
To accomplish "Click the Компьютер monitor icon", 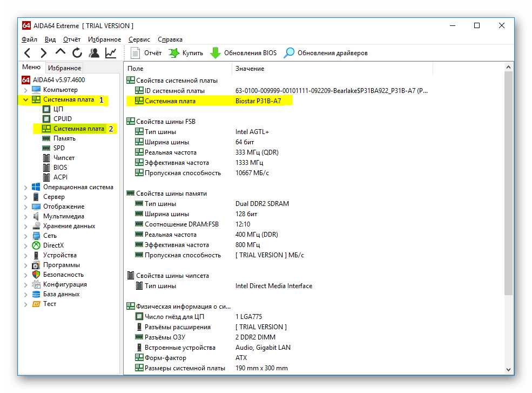I will click(36, 90).
